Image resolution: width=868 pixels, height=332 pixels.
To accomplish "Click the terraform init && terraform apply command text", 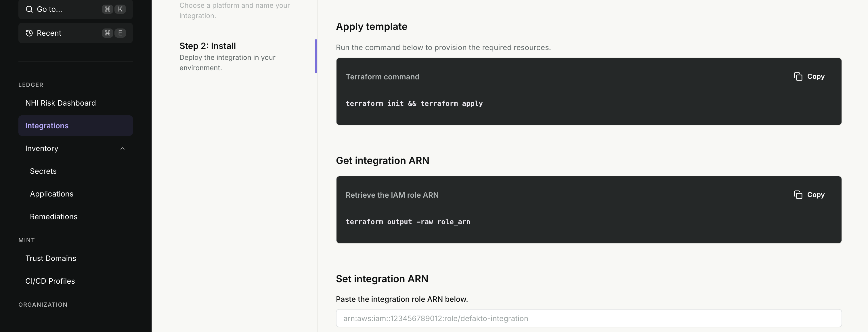I will point(414,104).
